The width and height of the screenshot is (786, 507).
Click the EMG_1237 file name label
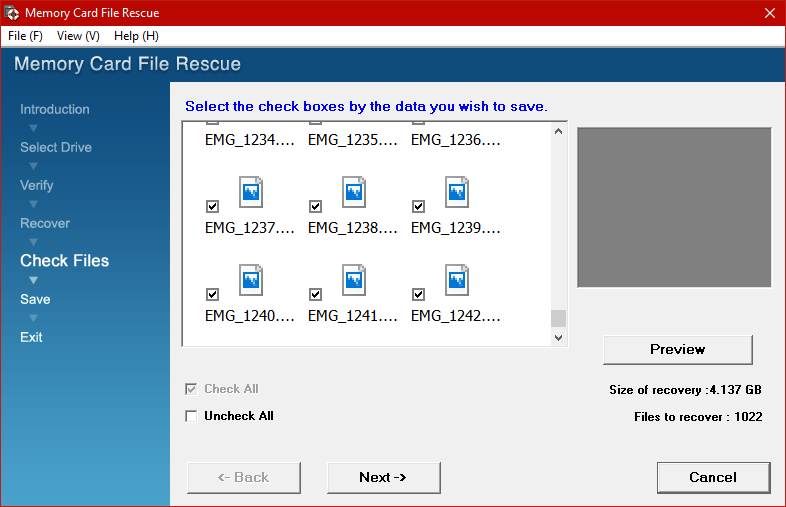pos(250,228)
